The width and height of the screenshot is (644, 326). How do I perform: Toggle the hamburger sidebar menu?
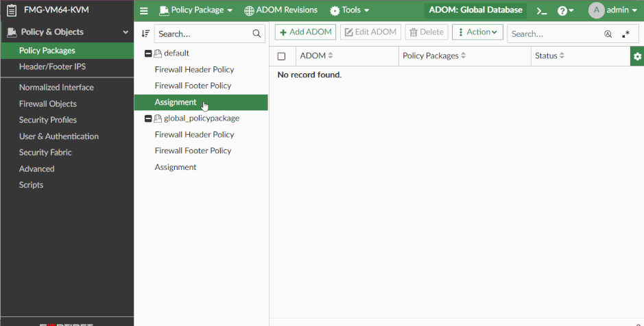click(144, 10)
